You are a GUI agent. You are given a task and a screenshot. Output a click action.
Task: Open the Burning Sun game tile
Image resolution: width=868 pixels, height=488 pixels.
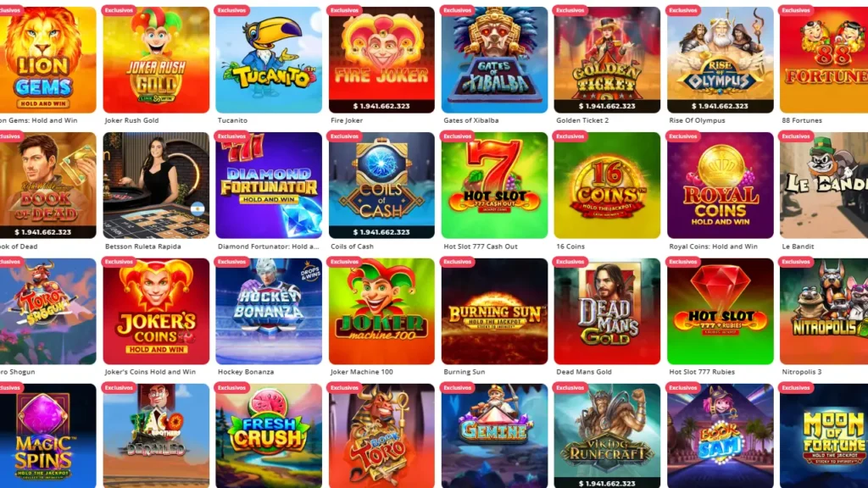[x=494, y=311]
